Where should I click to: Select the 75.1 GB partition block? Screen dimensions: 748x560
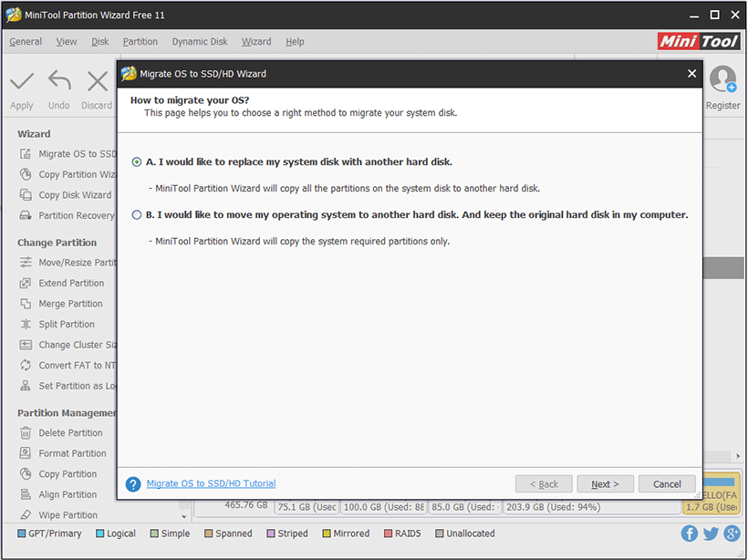(306, 507)
